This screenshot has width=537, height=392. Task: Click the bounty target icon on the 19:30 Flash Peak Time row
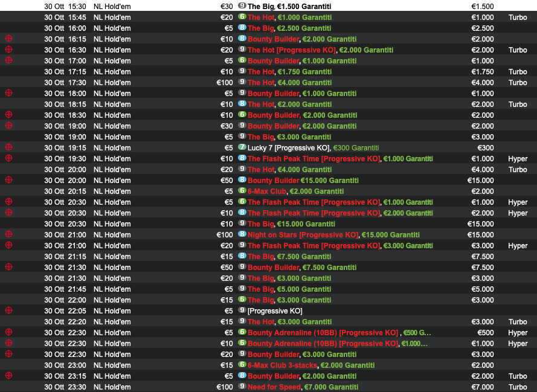(x=9, y=158)
